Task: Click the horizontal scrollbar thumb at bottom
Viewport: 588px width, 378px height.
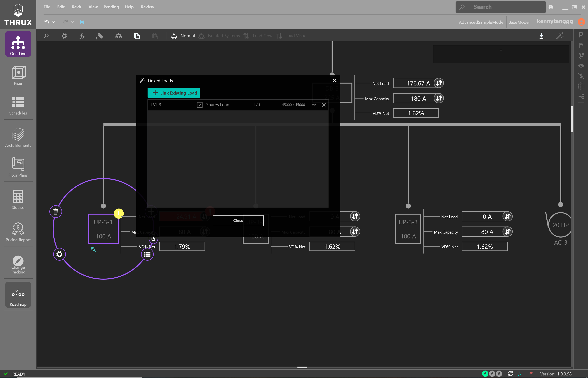Action: click(302, 367)
